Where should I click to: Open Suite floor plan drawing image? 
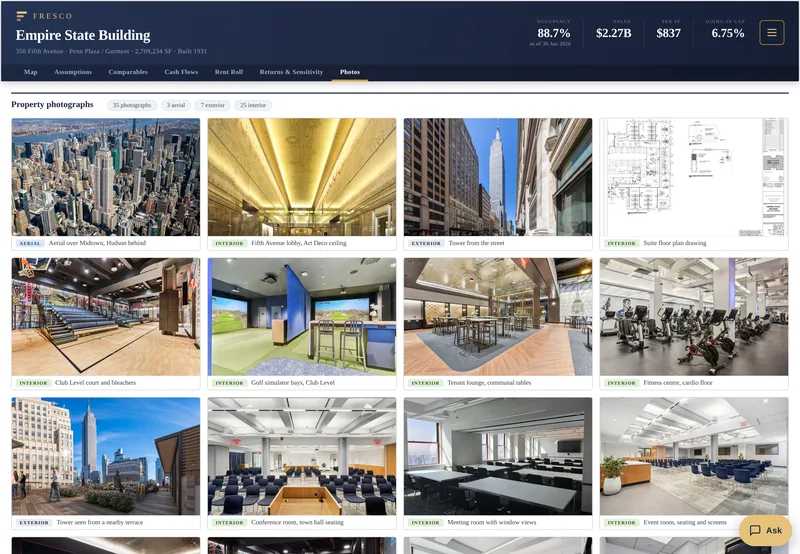[x=694, y=177]
